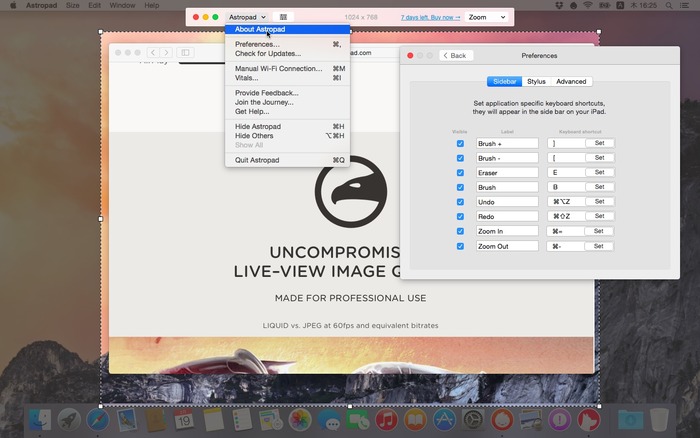Click Set button for Redo shortcut
Image resolution: width=700 pixels, height=438 pixels.
click(600, 216)
